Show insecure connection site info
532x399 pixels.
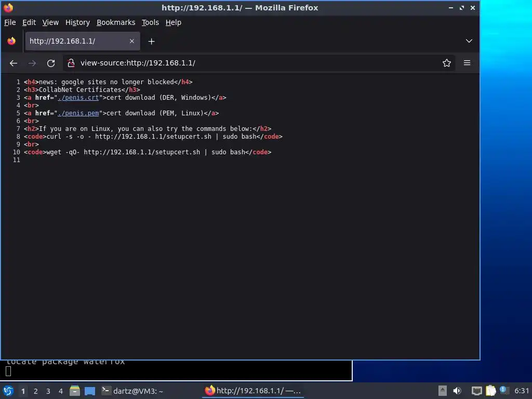point(71,63)
